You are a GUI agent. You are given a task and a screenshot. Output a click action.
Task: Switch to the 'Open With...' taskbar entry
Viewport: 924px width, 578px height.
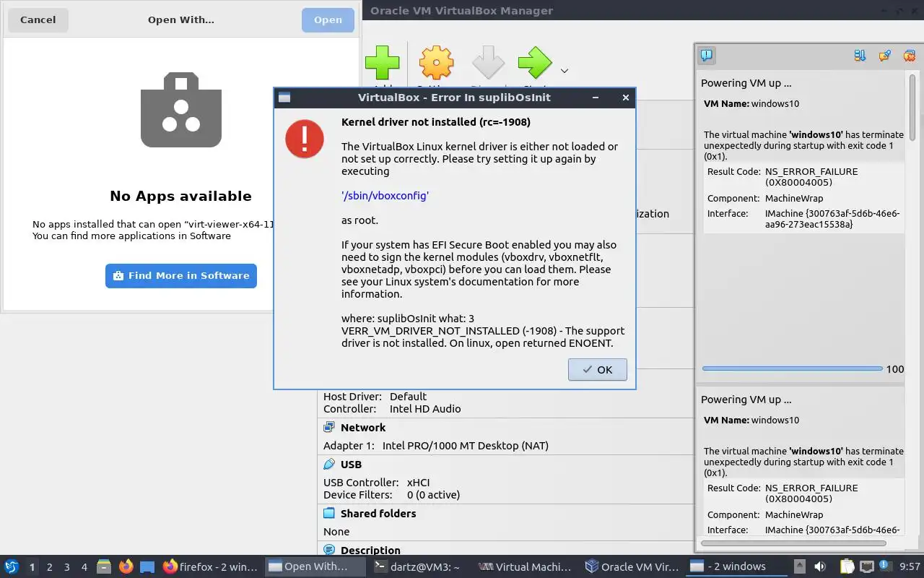click(315, 567)
